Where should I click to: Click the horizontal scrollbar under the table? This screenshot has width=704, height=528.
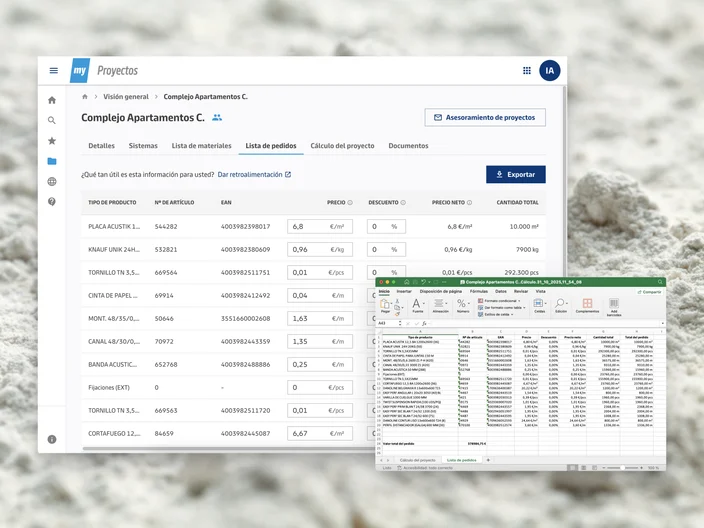pyautogui.click(x=229, y=448)
